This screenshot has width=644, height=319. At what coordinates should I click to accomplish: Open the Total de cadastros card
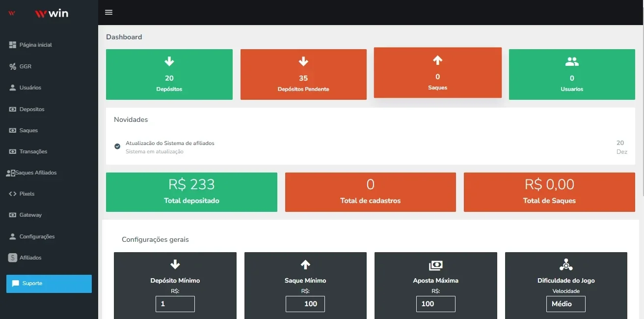tap(371, 192)
